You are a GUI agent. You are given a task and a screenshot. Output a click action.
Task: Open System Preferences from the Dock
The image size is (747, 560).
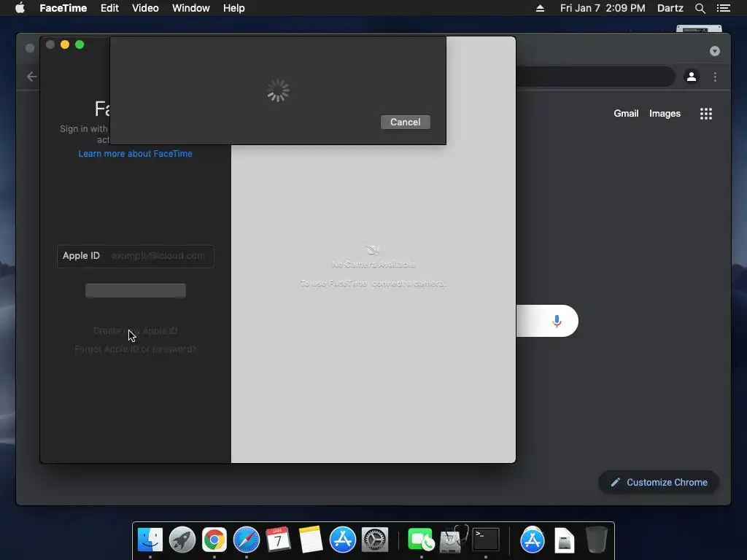click(375, 540)
